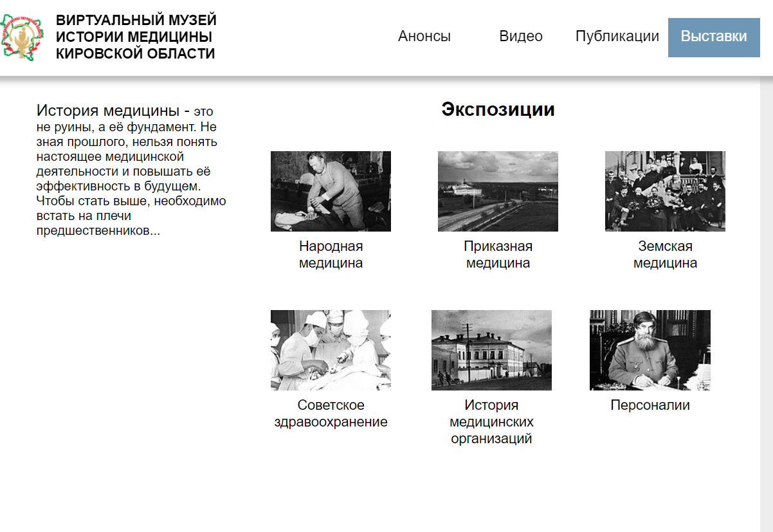Open the Анонсы menu item
Viewport: 773px width, 532px height.
point(424,36)
